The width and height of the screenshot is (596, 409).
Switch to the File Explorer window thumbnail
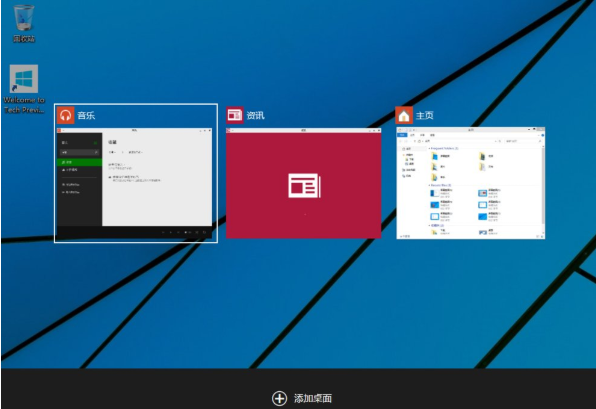[471, 183]
